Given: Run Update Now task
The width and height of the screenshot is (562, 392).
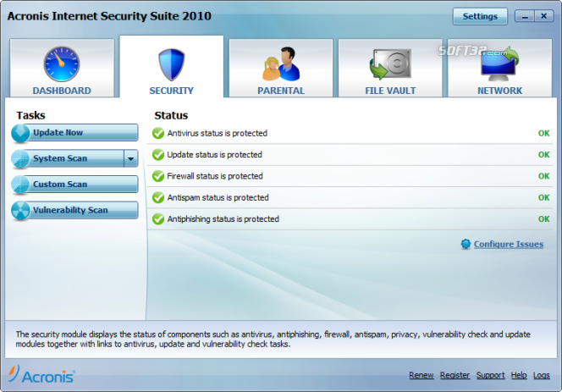Looking at the screenshot, I should [x=74, y=133].
